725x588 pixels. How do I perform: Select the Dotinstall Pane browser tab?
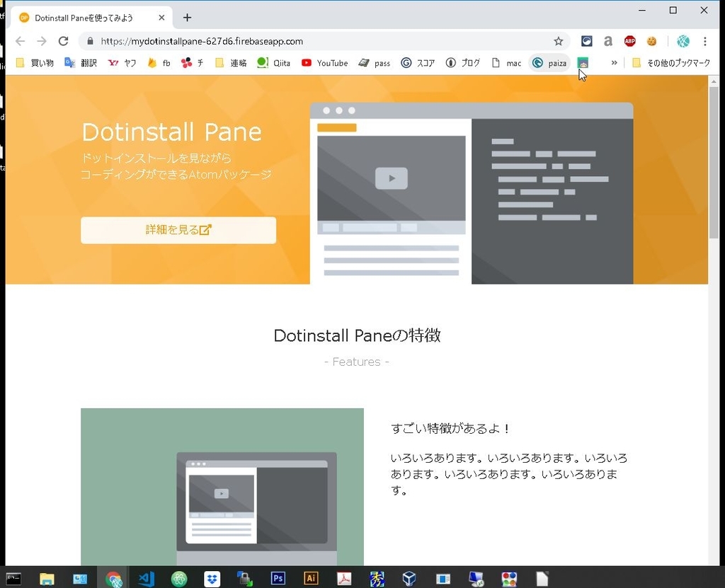(x=91, y=18)
